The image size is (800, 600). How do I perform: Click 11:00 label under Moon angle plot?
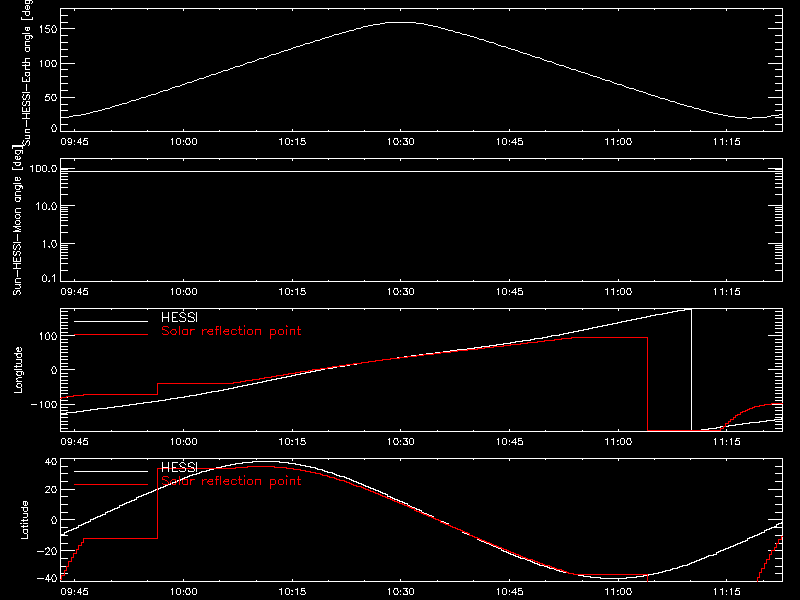pos(618,291)
